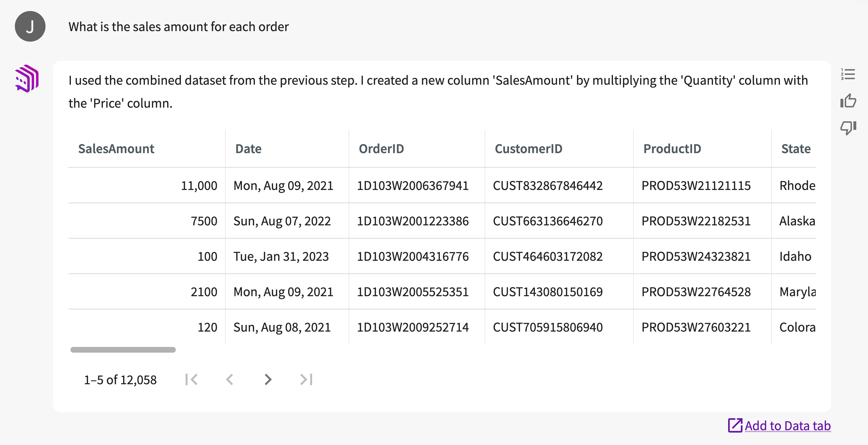The image size is (868, 445).
Task: Click the purple assistant logo icon
Action: (27, 79)
